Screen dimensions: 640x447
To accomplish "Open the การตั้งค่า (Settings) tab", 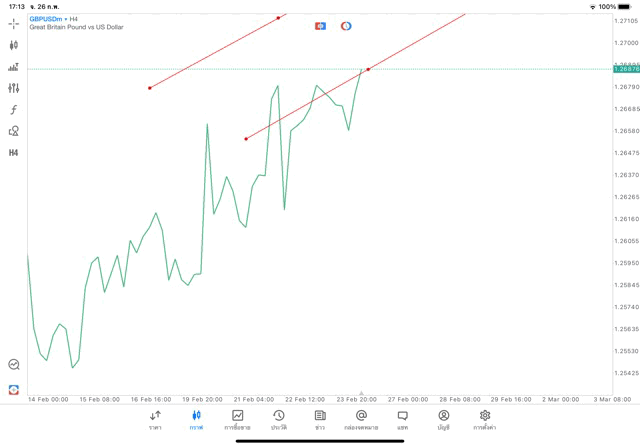I will pyautogui.click(x=485, y=419).
